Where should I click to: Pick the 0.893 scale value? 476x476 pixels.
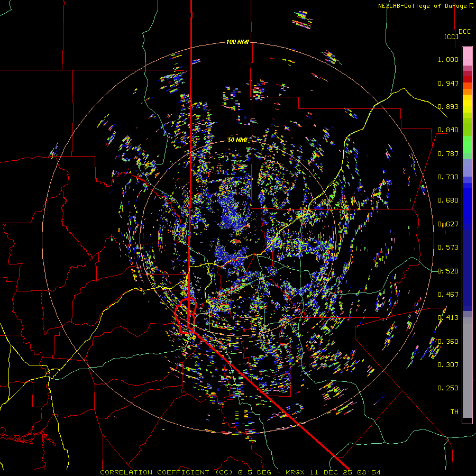click(448, 106)
